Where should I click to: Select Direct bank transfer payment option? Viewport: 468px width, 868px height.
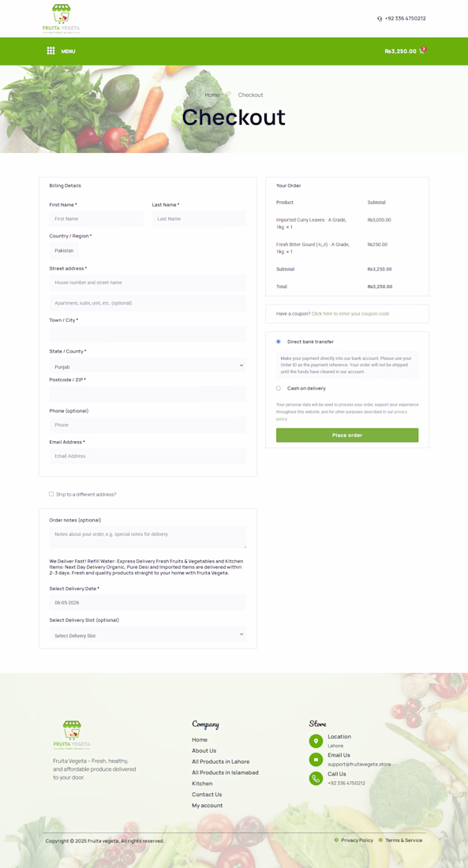(279, 342)
